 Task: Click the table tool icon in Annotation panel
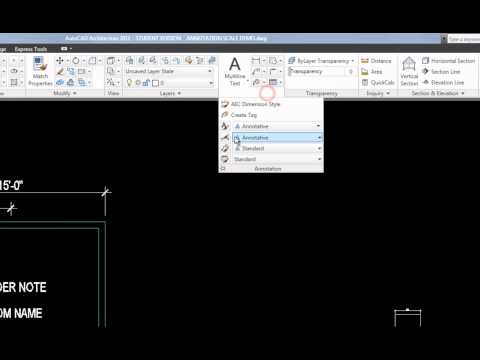273,82
